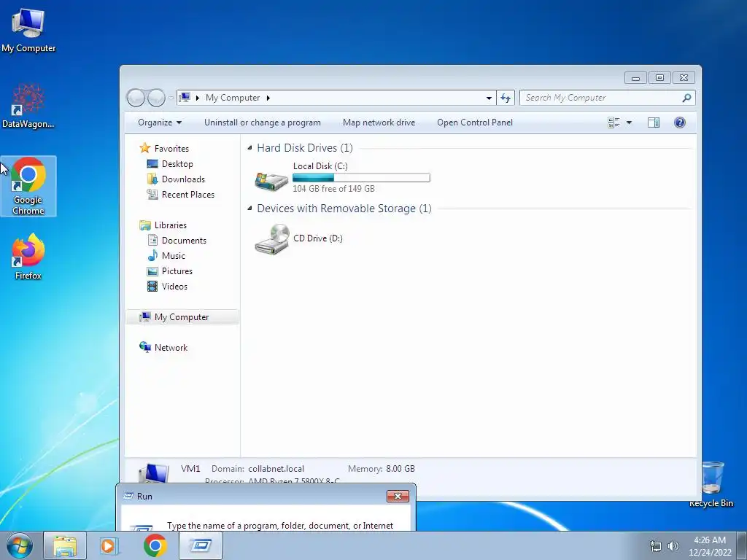Open the Pictures library
This screenshot has height=560, width=747.
(177, 271)
